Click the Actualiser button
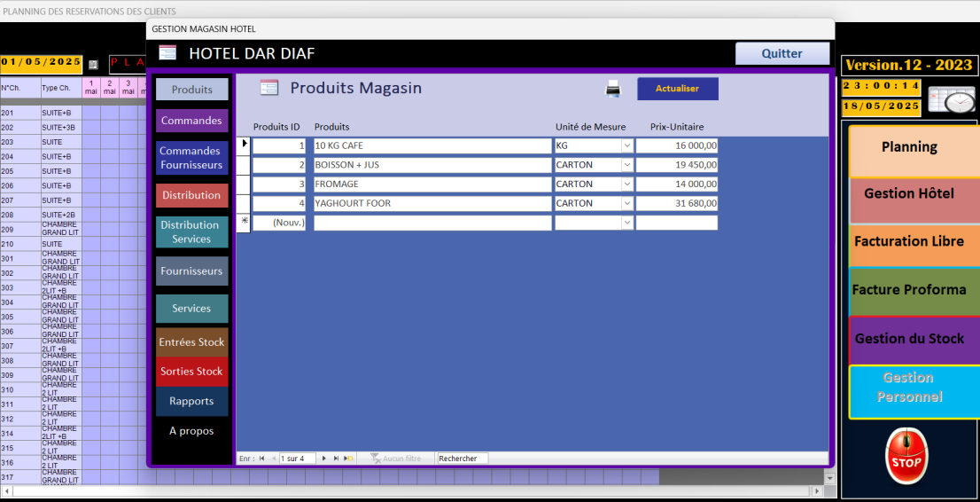This screenshot has height=502, width=980. click(677, 89)
